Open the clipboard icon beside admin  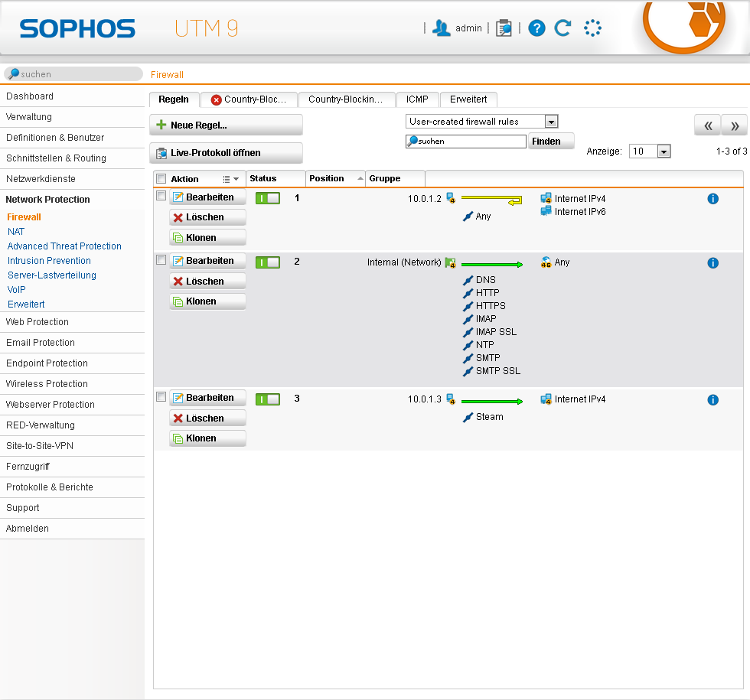pyautogui.click(x=504, y=28)
